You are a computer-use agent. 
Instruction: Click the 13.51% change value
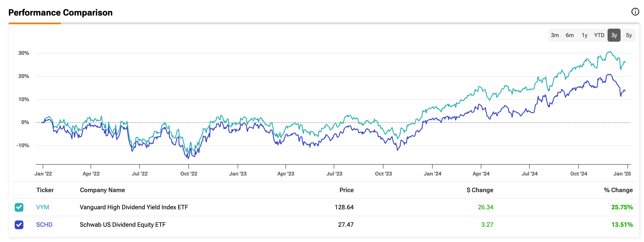[622, 225]
